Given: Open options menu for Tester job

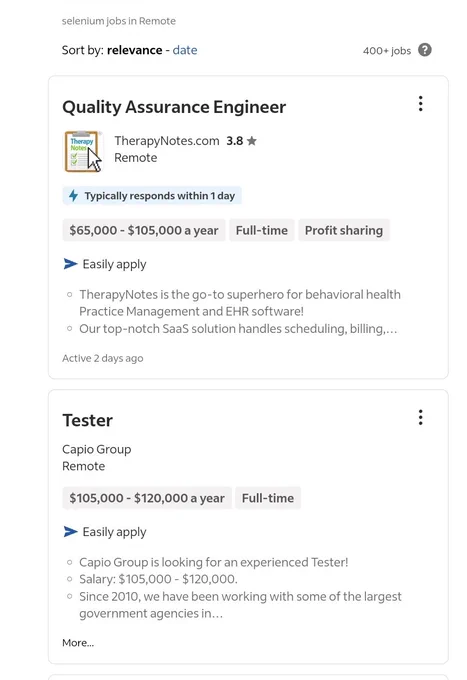Looking at the screenshot, I should coord(420,417).
